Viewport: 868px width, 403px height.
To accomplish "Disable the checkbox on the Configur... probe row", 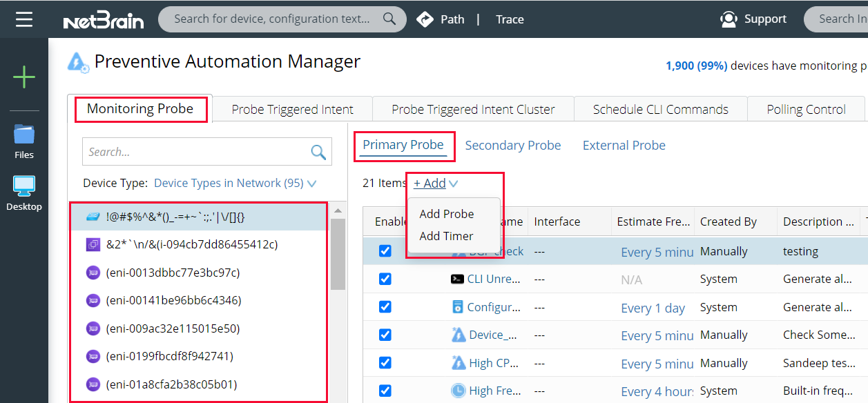I will pos(385,306).
